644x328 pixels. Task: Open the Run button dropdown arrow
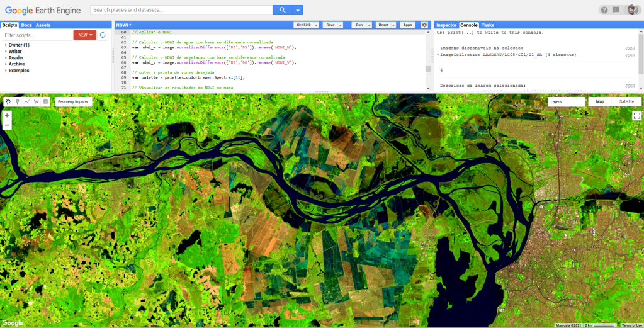point(369,25)
